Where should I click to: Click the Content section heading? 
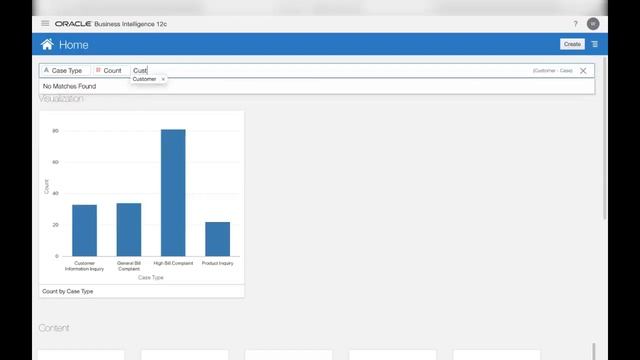54,328
